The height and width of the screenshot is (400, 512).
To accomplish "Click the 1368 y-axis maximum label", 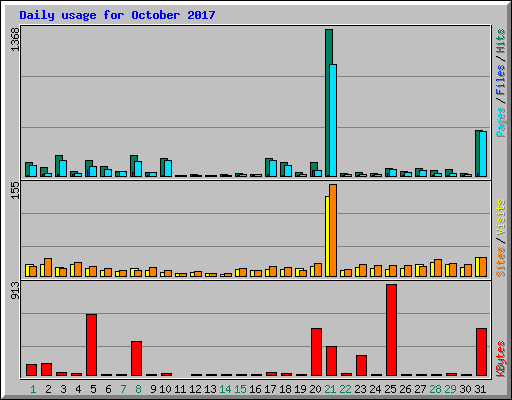I will [15, 39].
